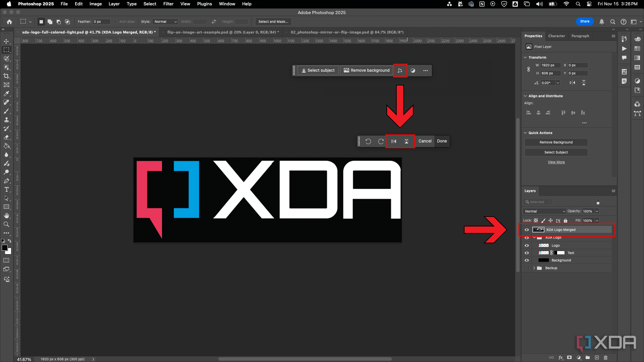This screenshot has height=362, width=644.
Task: Click the adjustment layer icon in the contextual bar
Action: point(413,70)
